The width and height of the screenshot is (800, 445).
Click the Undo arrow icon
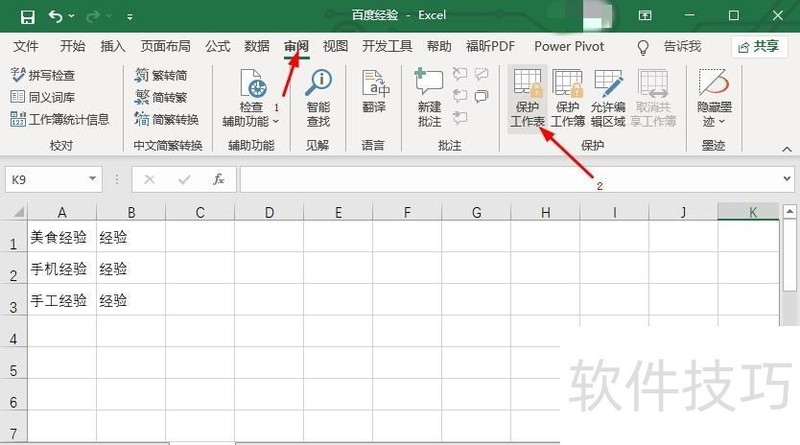[55, 17]
